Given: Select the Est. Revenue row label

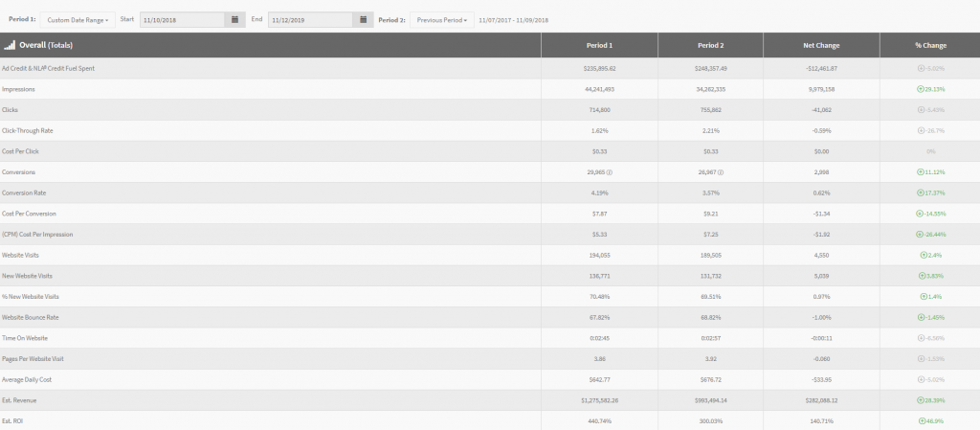Looking at the screenshot, I should click(x=19, y=400).
